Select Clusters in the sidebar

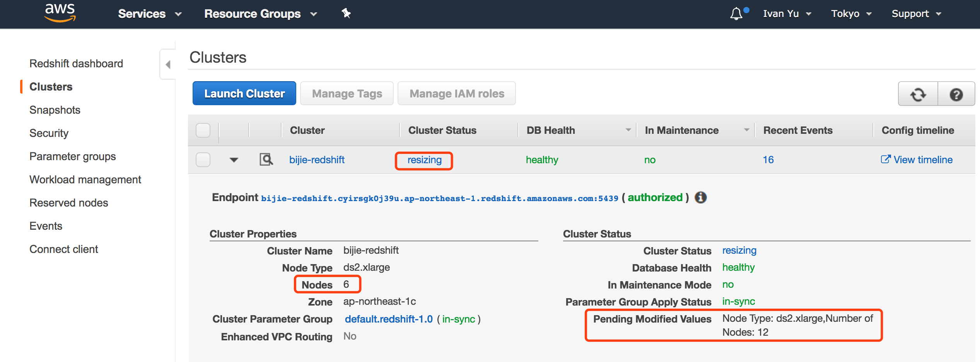51,87
